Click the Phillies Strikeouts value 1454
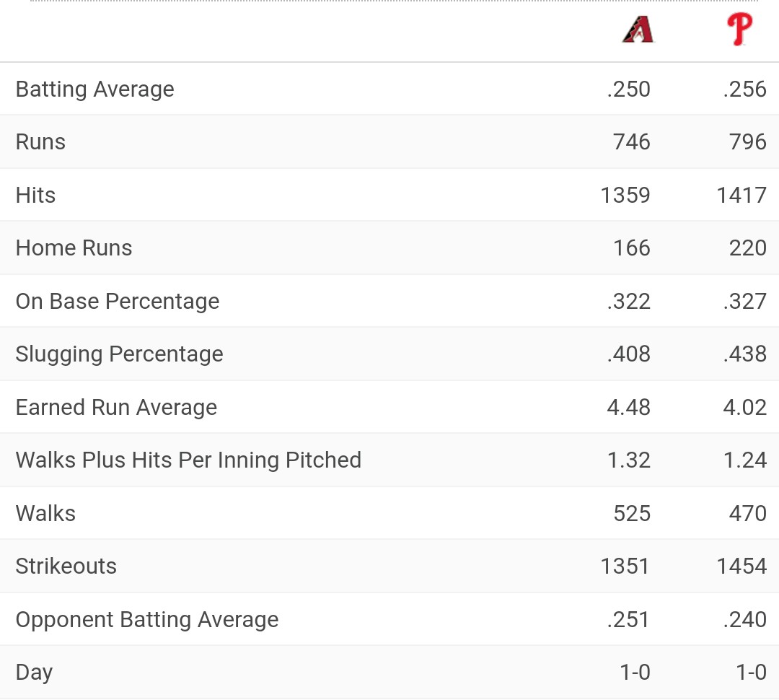Image resolution: width=779 pixels, height=700 pixels. 741,566
